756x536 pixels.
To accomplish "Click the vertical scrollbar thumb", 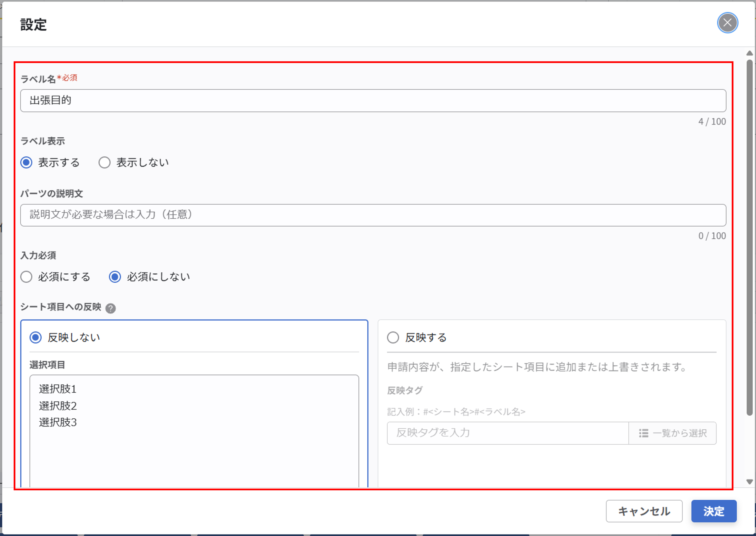I will click(x=749, y=237).
